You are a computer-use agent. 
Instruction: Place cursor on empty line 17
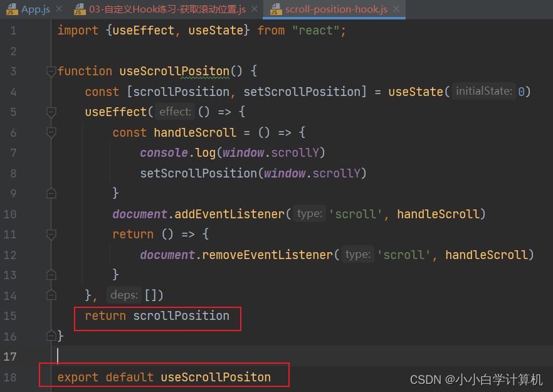pos(302,356)
